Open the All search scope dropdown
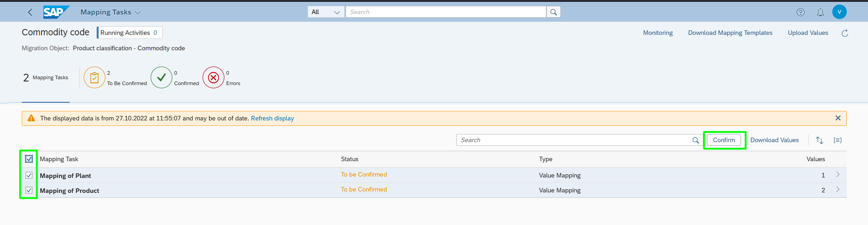The image size is (868, 225). click(326, 12)
